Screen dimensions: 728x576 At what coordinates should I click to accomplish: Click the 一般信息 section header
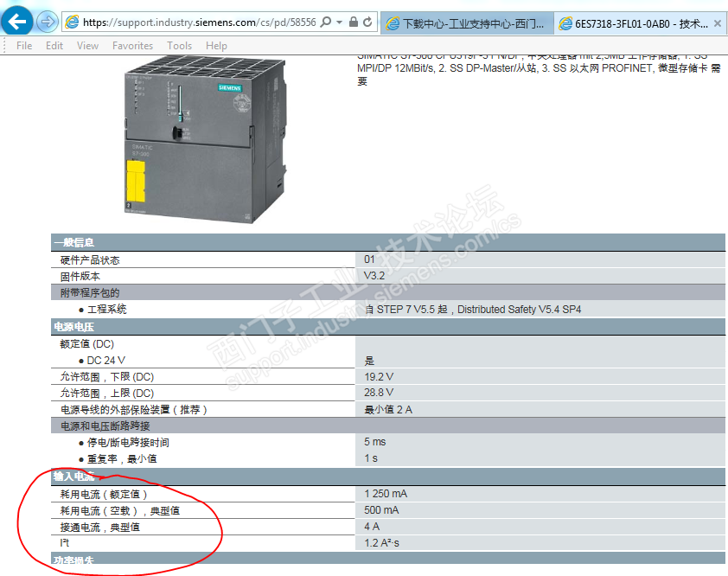click(x=388, y=242)
